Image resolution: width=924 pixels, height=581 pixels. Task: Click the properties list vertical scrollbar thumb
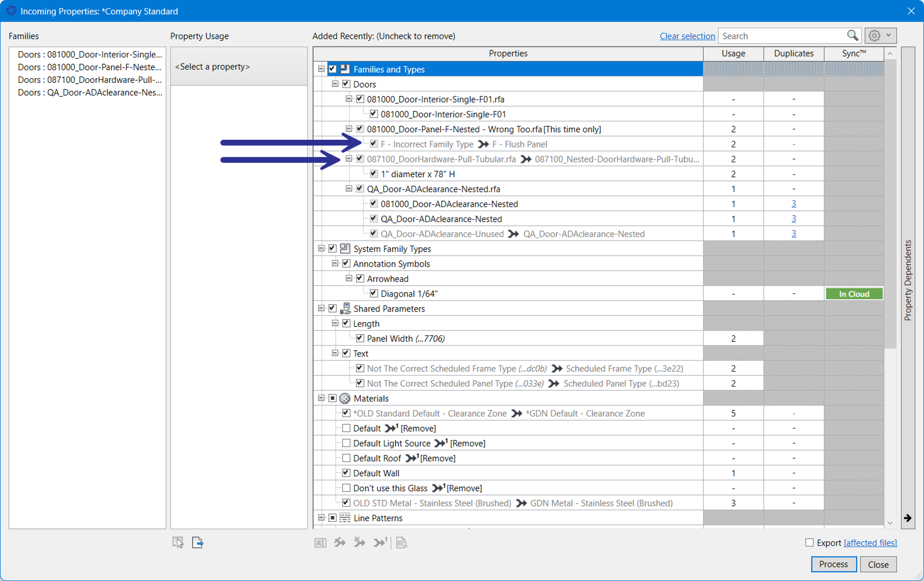890,204
